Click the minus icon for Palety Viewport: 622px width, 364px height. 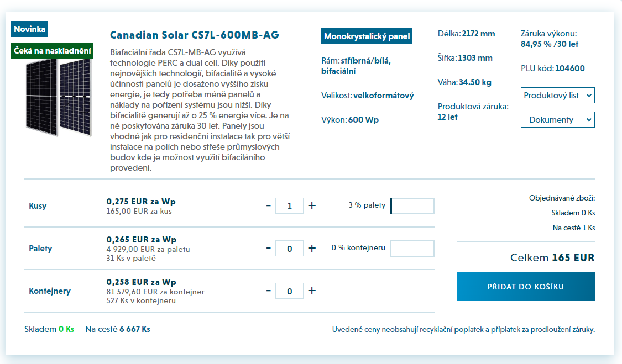(269, 248)
